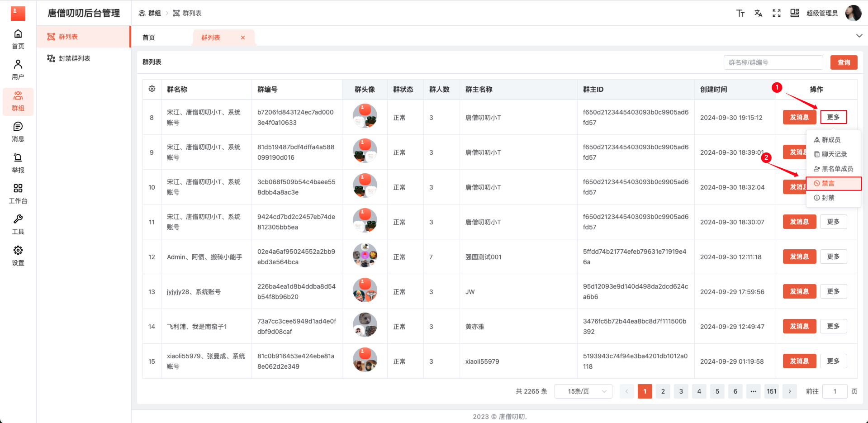Open the 举报 section in sidebar

tap(18, 163)
